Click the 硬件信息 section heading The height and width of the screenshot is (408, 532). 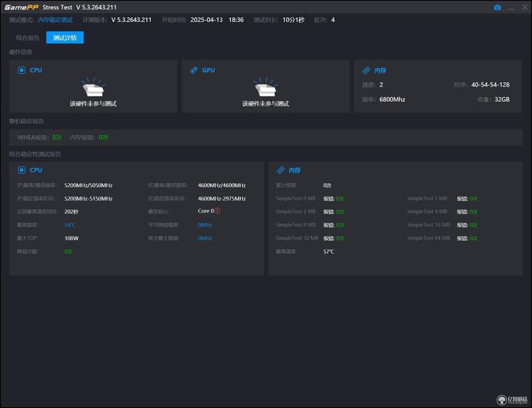21,52
